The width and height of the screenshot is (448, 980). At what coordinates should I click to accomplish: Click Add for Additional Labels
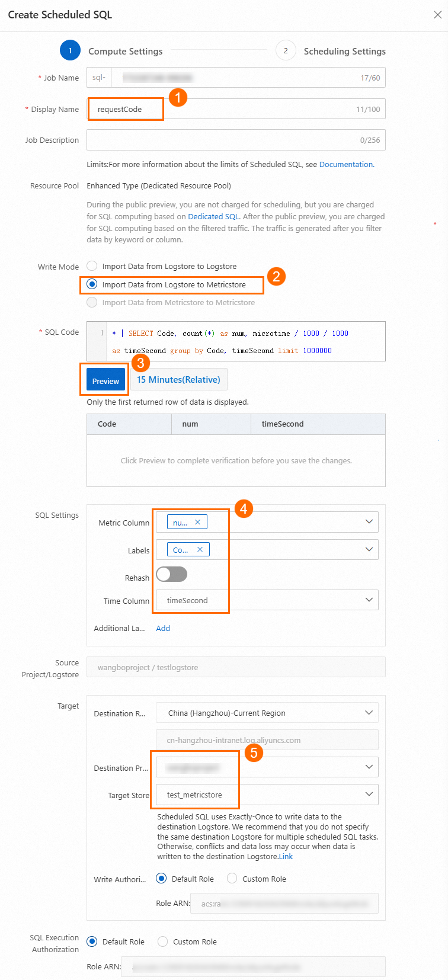click(x=163, y=629)
